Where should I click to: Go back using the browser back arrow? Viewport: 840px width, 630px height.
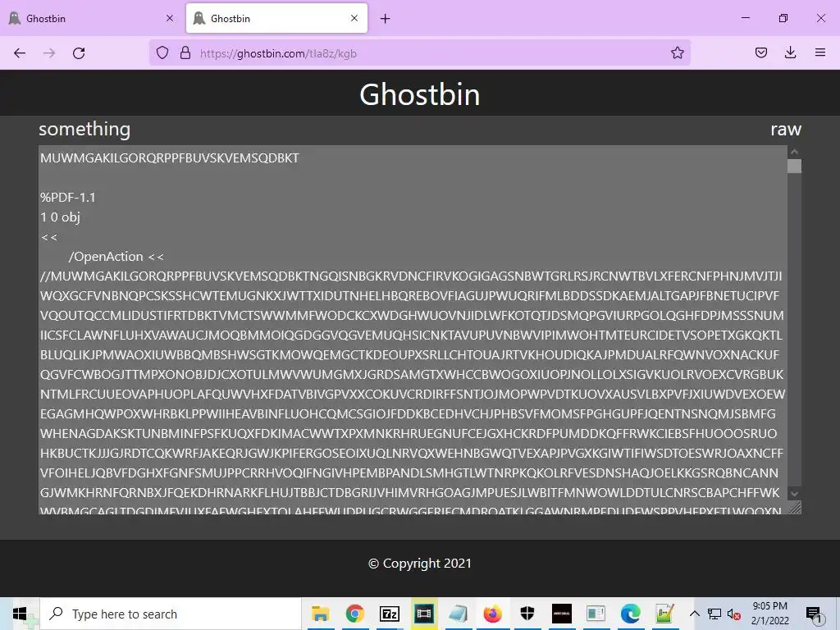[20, 53]
